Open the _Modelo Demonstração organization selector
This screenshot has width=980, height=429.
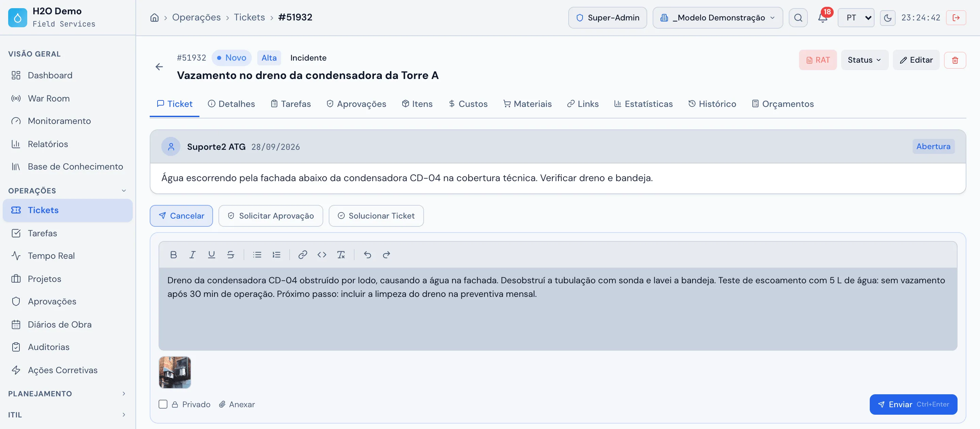718,17
